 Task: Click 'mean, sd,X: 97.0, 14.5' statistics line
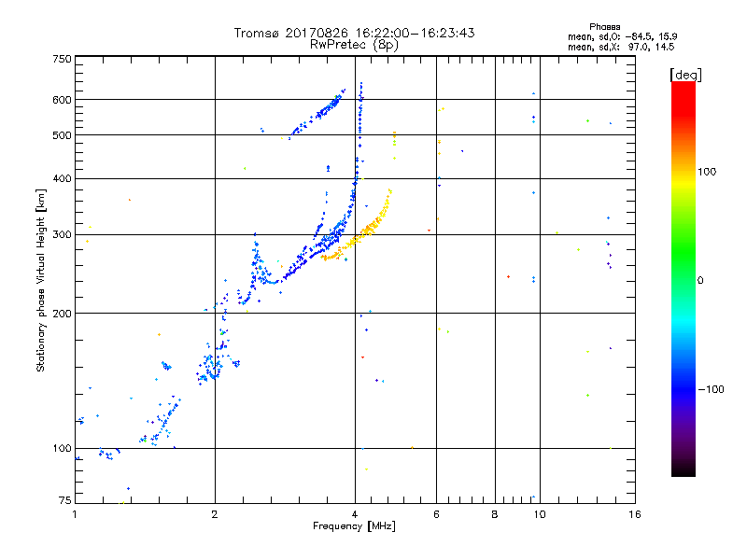click(x=621, y=47)
